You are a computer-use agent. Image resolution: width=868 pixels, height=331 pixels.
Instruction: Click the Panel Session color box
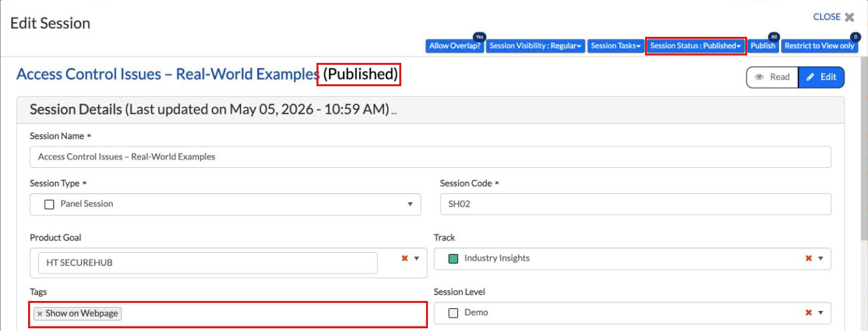pos(49,205)
